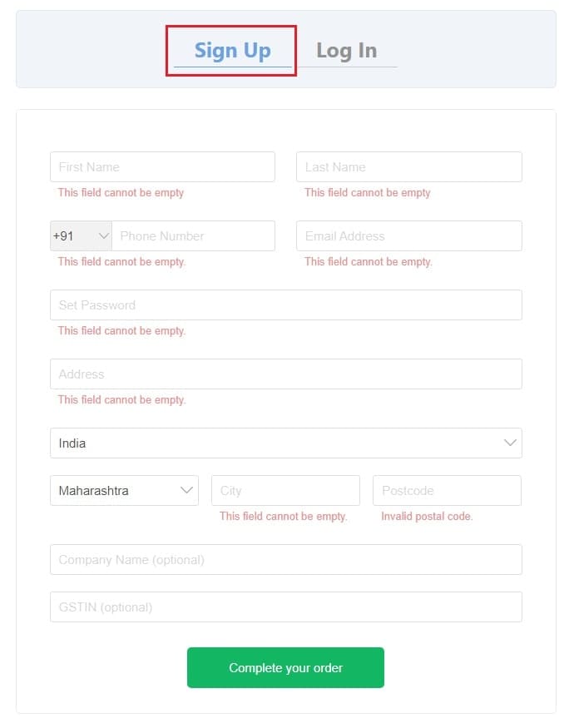
Task: Select the Postcode input field
Action: point(447,490)
